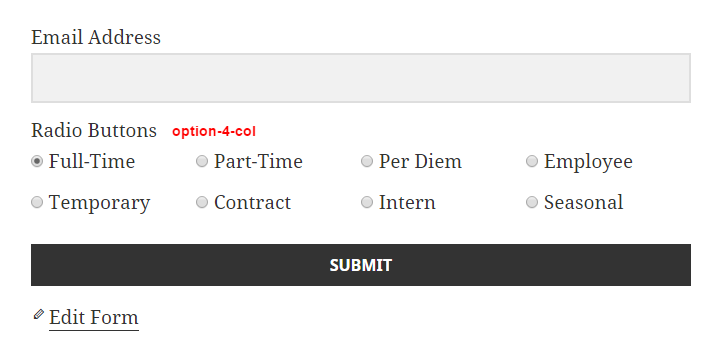Click the Temporary option label text
Image resolution: width=726 pixels, height=364 pixels.
point(100,203)
